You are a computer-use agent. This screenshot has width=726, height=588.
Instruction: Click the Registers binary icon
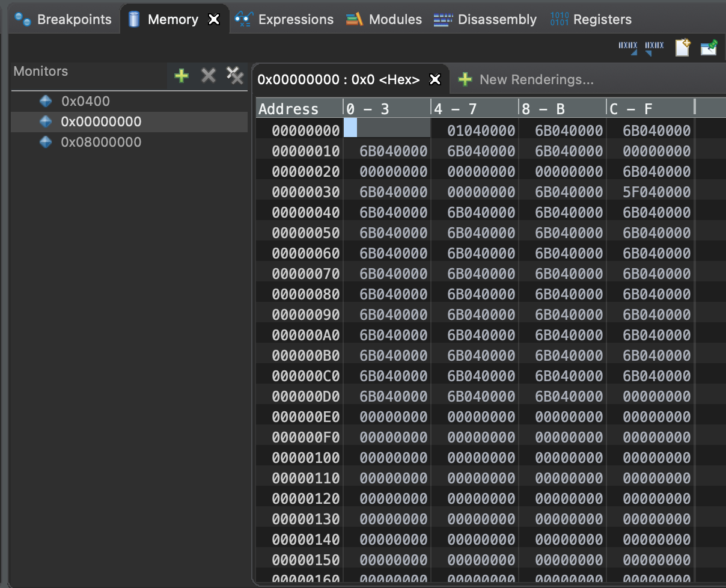pyautogui.click(x=560, y=19)
